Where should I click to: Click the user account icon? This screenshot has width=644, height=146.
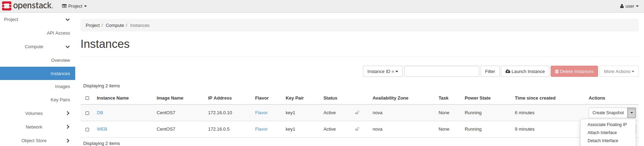(622, 6)
